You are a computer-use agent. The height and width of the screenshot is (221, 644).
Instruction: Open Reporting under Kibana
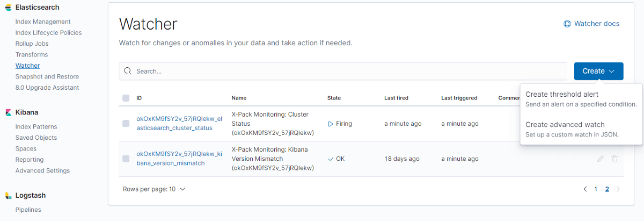pyautogui.click(x=30, y=160)
